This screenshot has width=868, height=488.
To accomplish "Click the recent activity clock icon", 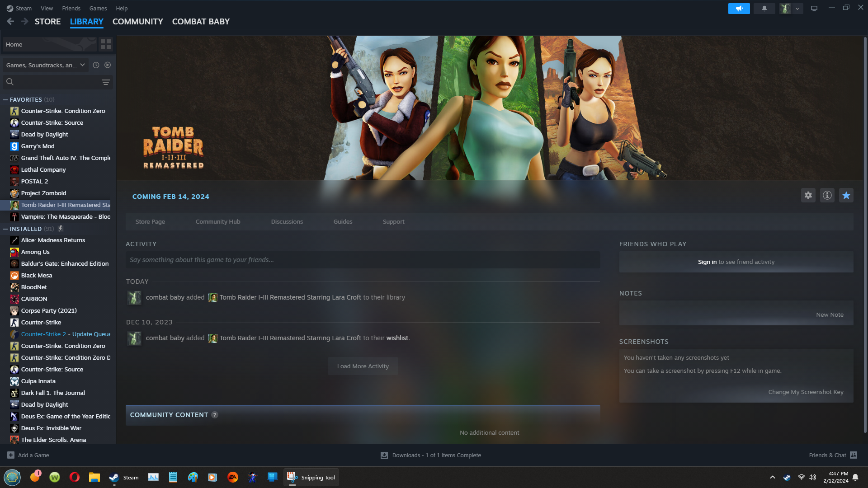I will pos(96,65).
